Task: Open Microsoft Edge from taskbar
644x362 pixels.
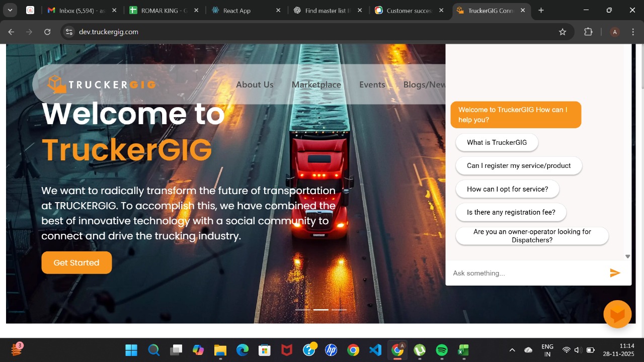Action: pyautogui.click(x=243, y=350)
